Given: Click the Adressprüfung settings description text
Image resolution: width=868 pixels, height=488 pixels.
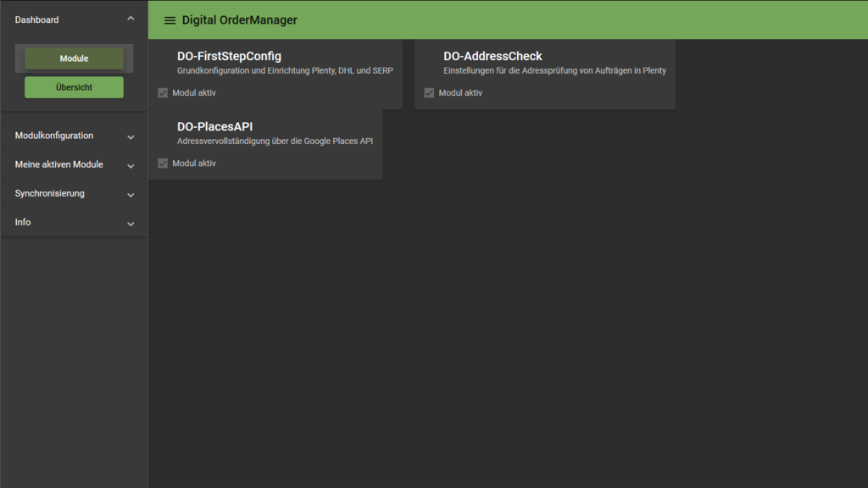Looking at the screenshot, I should (554, 71).
